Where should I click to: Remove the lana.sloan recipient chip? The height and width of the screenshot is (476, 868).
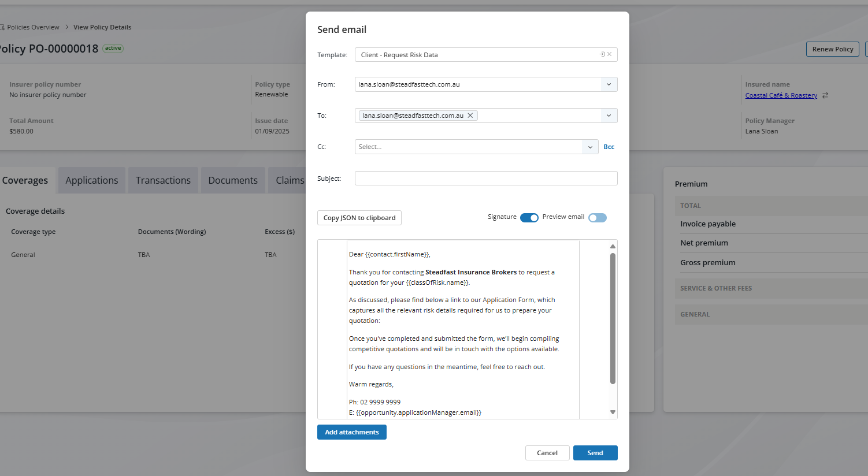coord(470,116)
